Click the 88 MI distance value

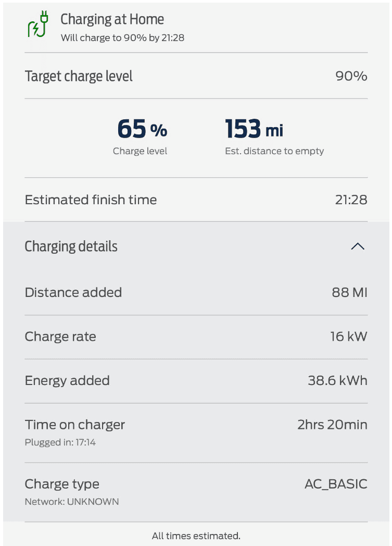click(349, 292)
